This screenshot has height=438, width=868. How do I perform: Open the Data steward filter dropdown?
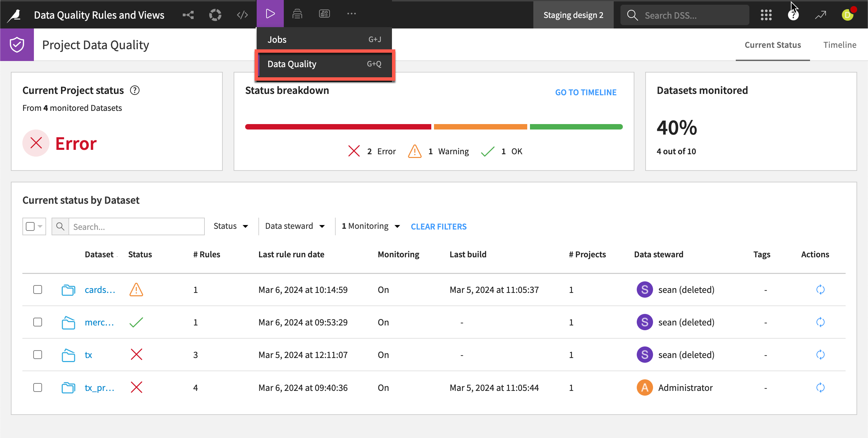tap(295, 226)
